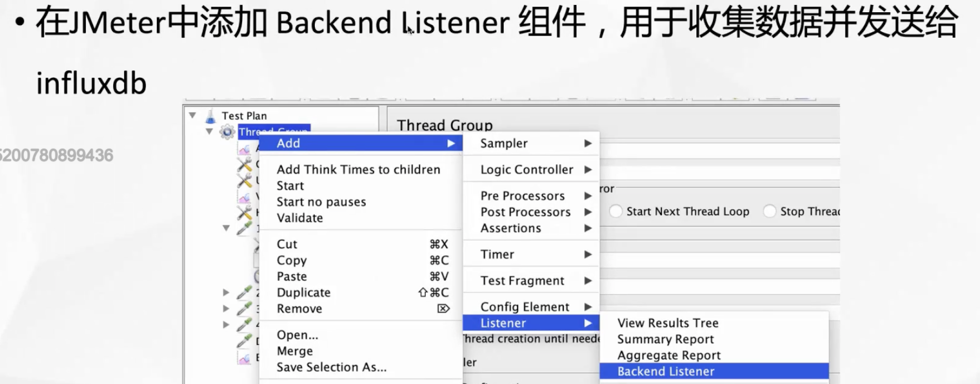Open the Listener submenu
Screen dimensions: 980x384
point(531,323)
